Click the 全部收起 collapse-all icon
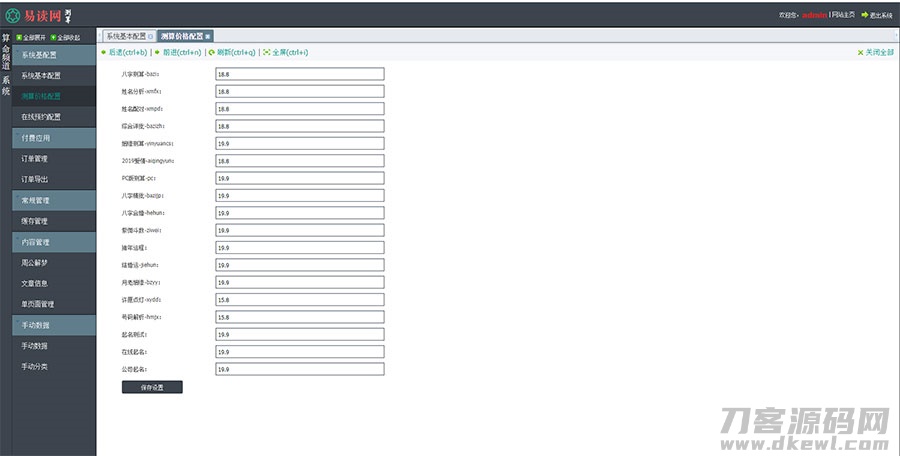The height and width of the screenshot is (456, 900). pos(53,37)
